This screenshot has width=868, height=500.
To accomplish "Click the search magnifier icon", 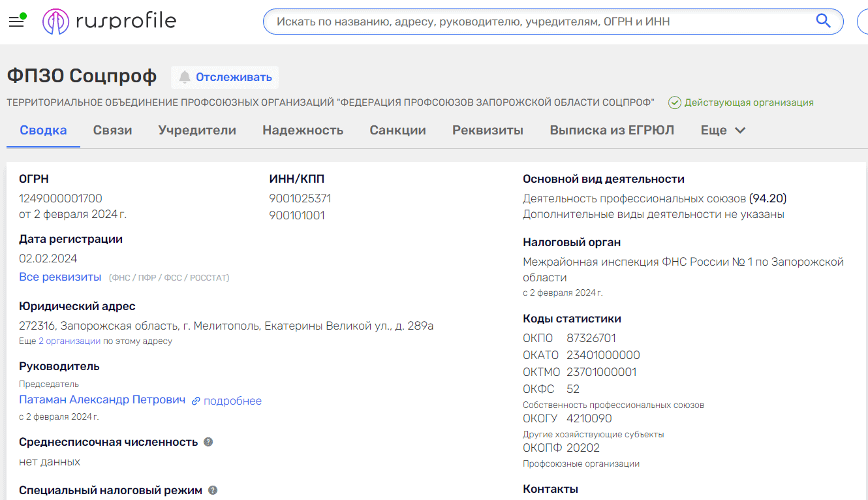I will tap(823, 22).
